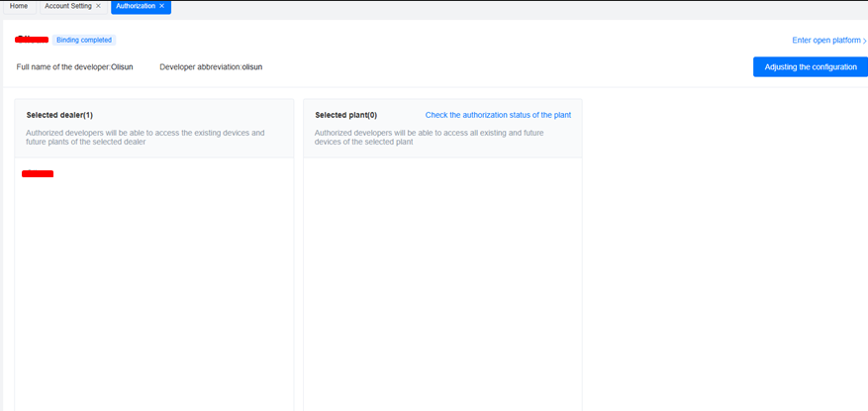Open the Account Setting tab

click(67, 6)
